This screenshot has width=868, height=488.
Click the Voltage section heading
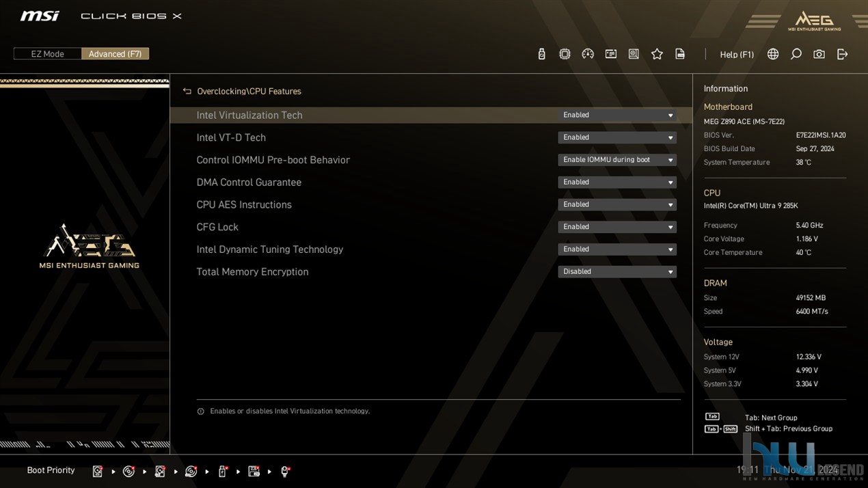pyautogui.click(x=718, y=342)
